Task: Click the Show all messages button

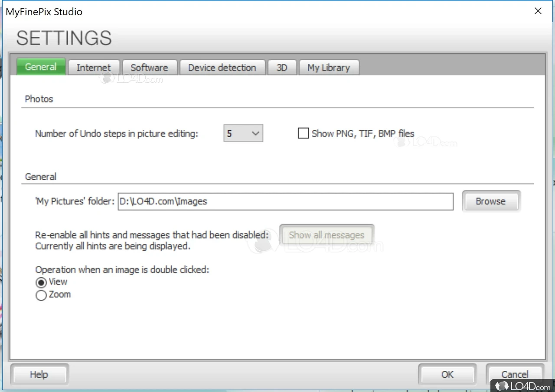Action: click(326, 235)
